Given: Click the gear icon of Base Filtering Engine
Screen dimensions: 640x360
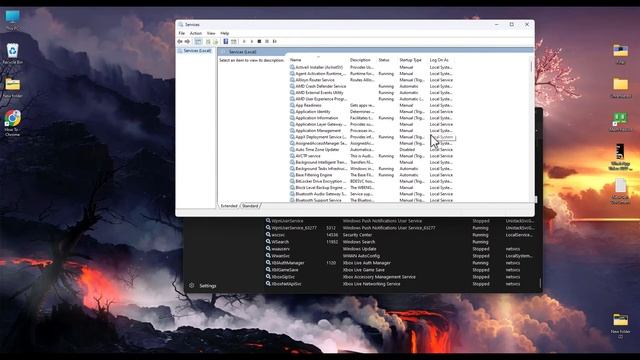Looking at the screenshot, I should coord(292,175).
